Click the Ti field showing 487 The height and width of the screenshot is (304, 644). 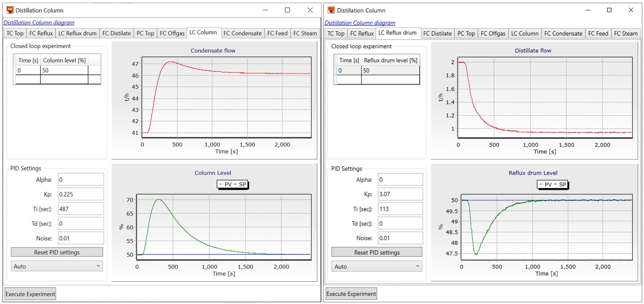[x=81, y=209]
